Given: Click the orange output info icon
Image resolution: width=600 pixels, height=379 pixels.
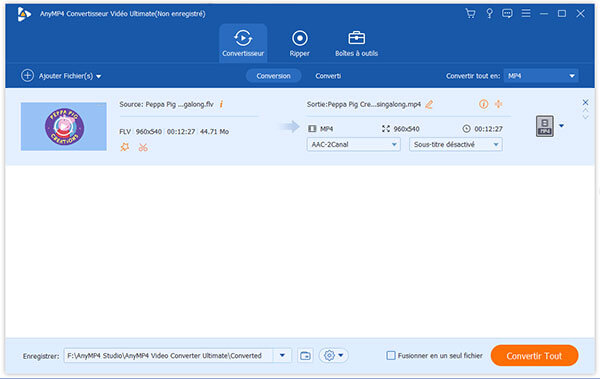Looking at the screenshot, I should click(483, 104).
